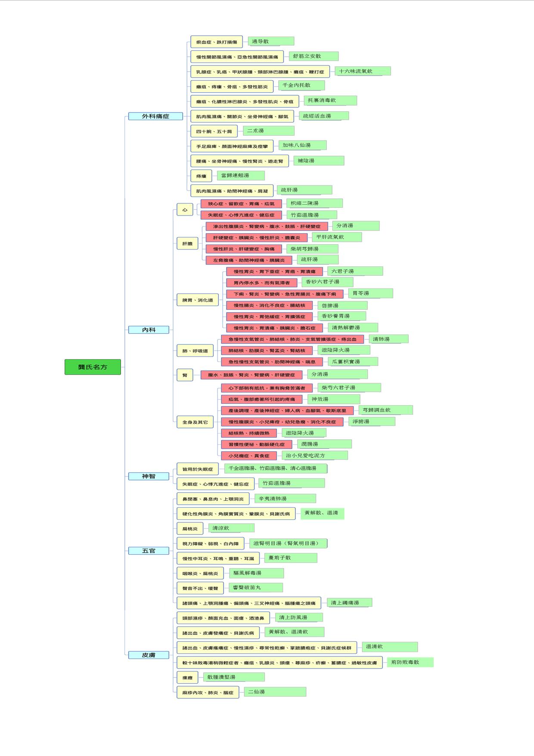Click the 皆用於失眠症 node
The width and height of the screenshot is (534, 756).
(198, 469)
